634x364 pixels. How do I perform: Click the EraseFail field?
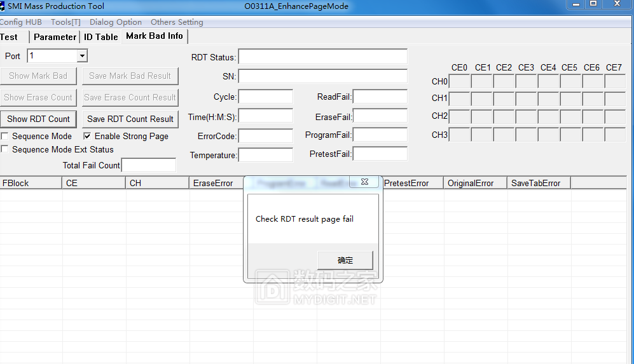tap(380, 116)
